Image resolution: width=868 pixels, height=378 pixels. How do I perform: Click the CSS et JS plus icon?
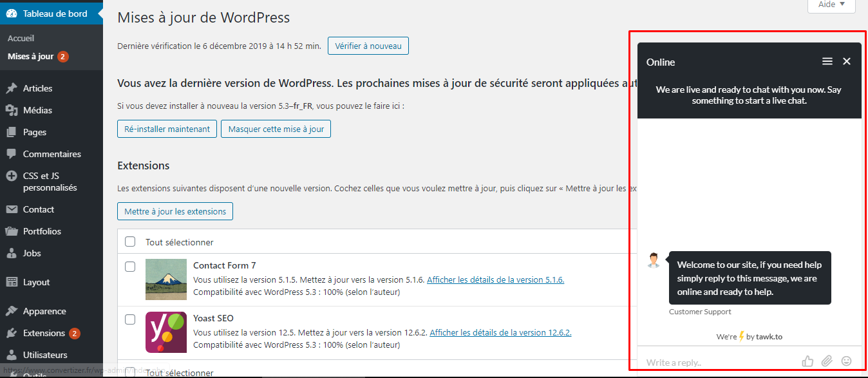point(12,176)
